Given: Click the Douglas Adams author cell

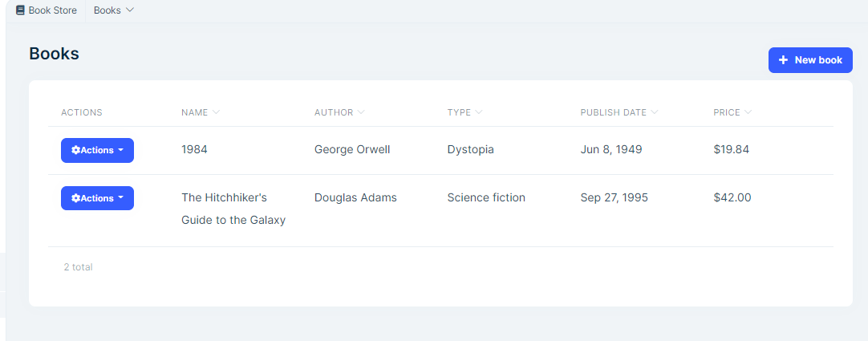Looking at the screenshot, I should pyautogui.click(x=355, y=197).
